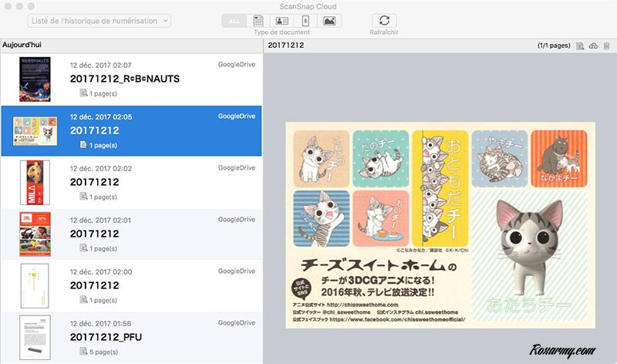
Task: Click the cloud upload icon
Action: point(592,46)
